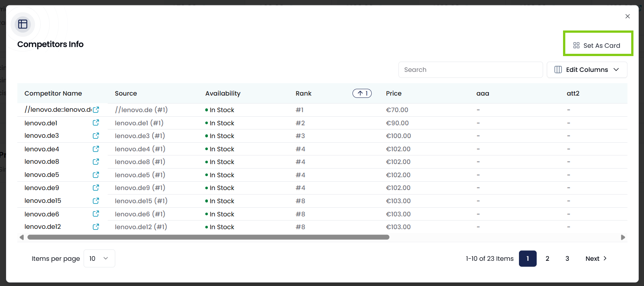Close the Competitors Info dialog

point(627,16)
